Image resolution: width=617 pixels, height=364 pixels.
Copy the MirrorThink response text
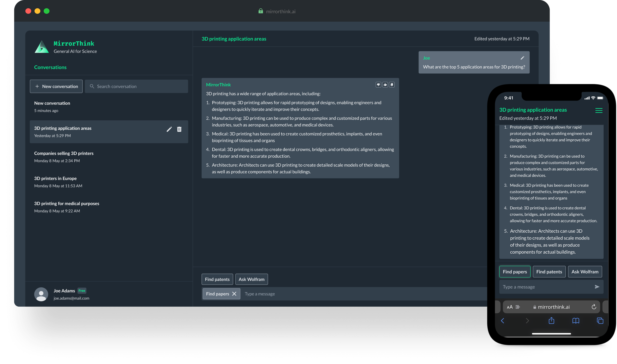click(392, 85)
